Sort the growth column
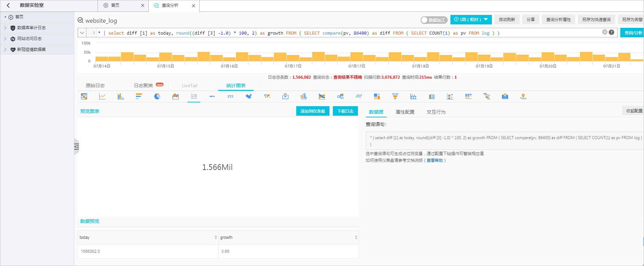 click(356, 237)
